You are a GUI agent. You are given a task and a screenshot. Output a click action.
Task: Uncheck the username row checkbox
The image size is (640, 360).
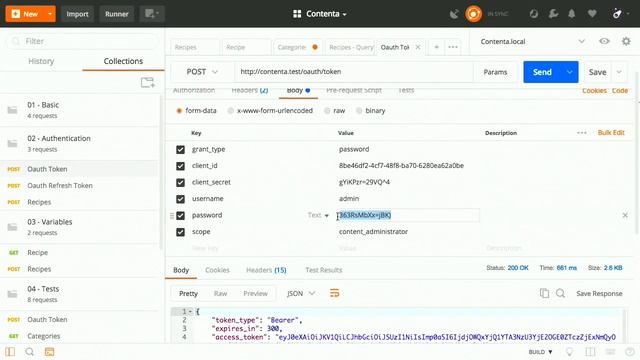(x=180, y=199)
